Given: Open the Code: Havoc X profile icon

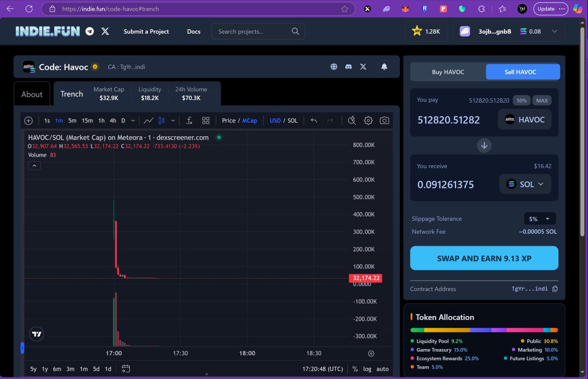Looking at the screenshot, I should tap(363, 67).
